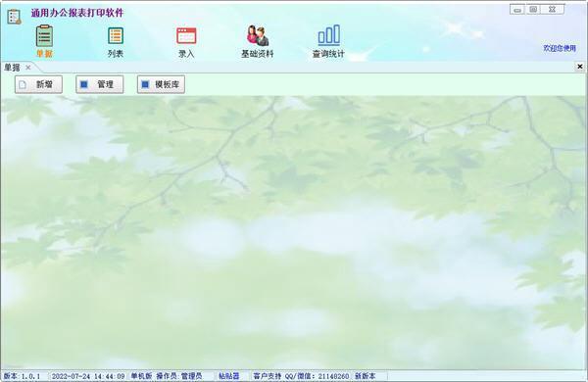588x382 pixels.
Task: Click the 版本: 1.0.1 status entry
Action: [x=22, y=375]
